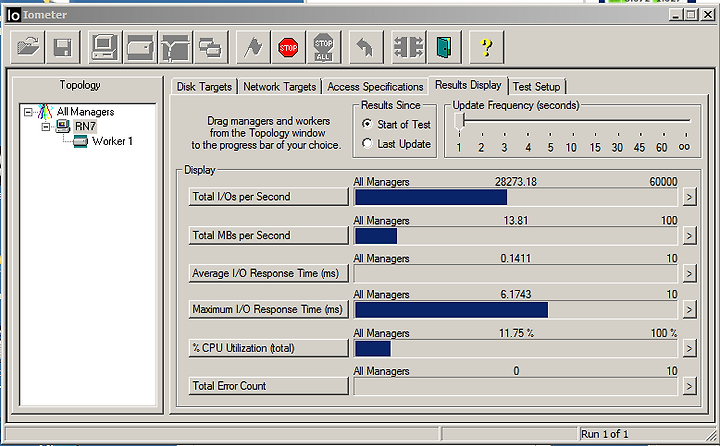Click Maximum I/O Response Time button
720x446 pixels.
(x=269, y=309)
